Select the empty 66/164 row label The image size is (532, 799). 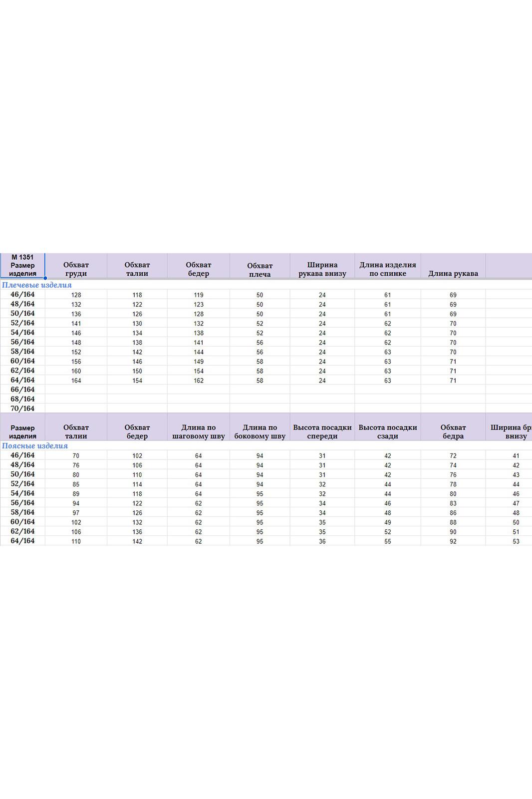coord(22,390)
